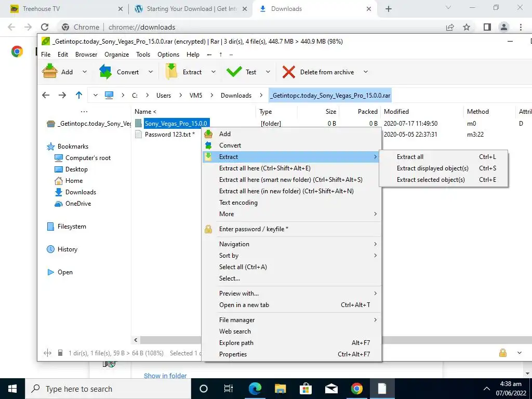532x399 pixels.
Task: Choose Extract all from submenu
Action: (x=444, y=157)
